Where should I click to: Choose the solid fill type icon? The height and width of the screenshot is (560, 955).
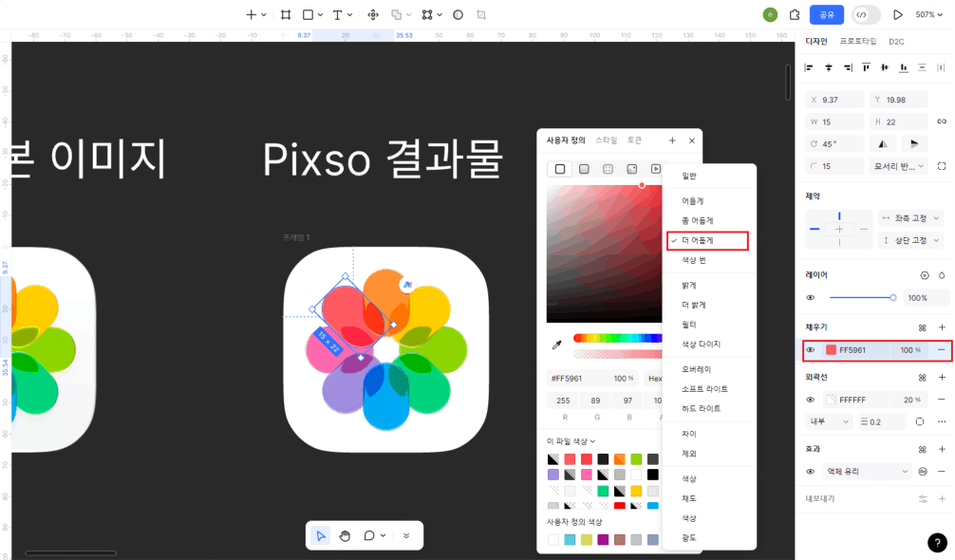[x=560, y=169]
